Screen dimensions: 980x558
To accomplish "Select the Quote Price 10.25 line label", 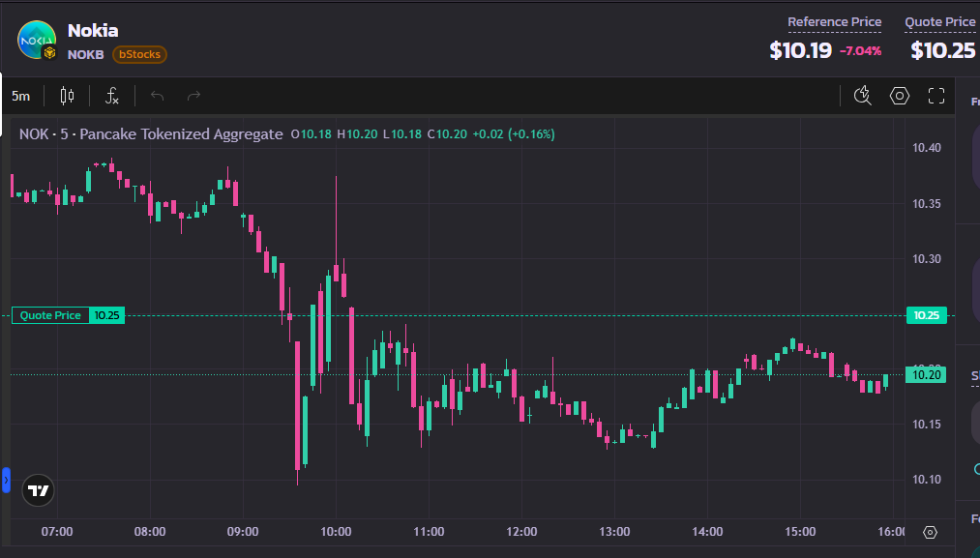I will click(68, 315).
